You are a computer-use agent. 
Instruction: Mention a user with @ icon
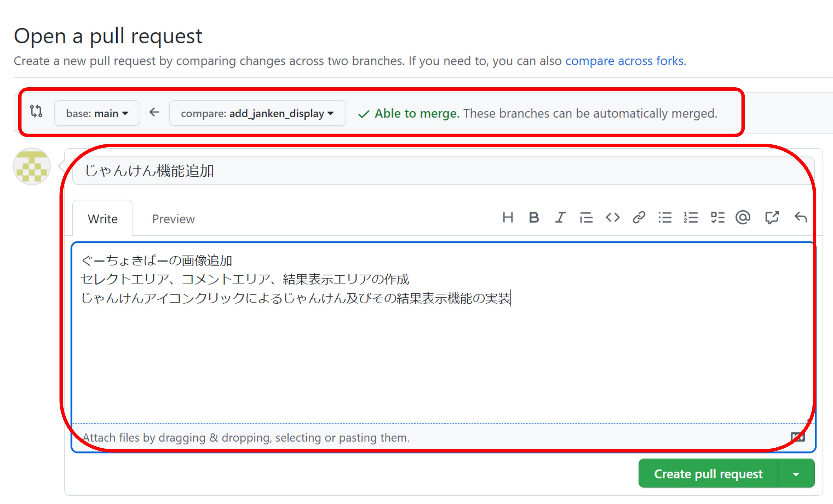pos(743,218)
